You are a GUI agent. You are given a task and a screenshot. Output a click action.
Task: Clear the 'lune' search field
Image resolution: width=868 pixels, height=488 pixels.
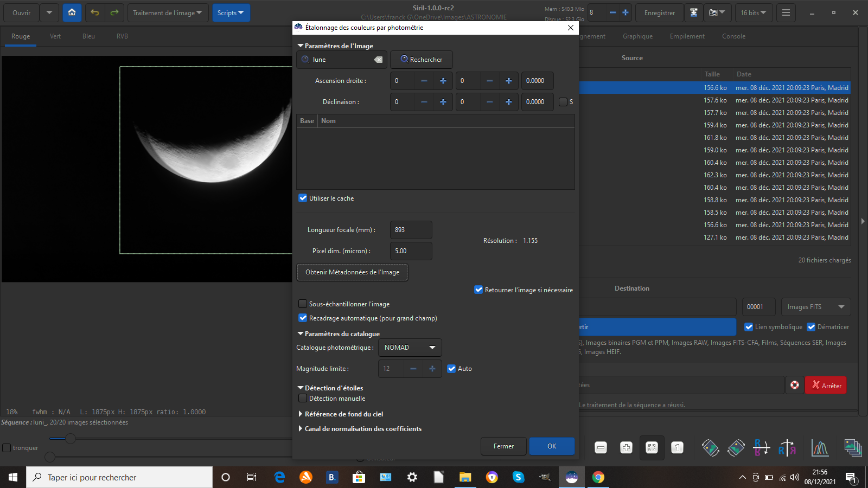pyautogui.click(x=378, y=60)
